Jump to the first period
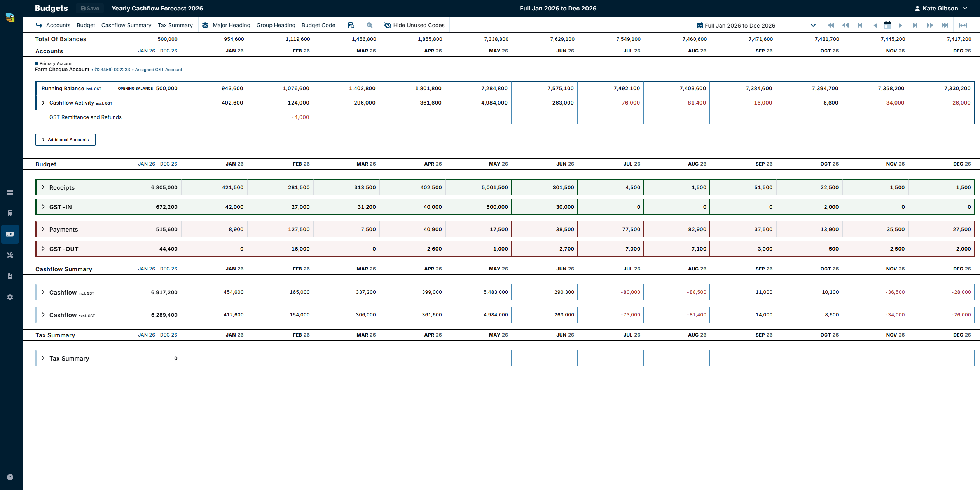This screenshot has height=490, width=980. [x=831, y=25]
